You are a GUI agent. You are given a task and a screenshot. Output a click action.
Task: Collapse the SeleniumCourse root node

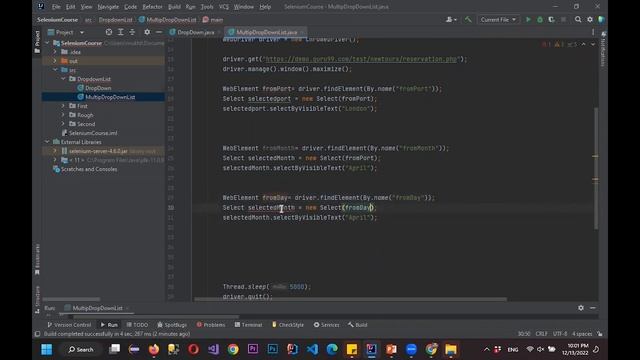coord(47,43)
